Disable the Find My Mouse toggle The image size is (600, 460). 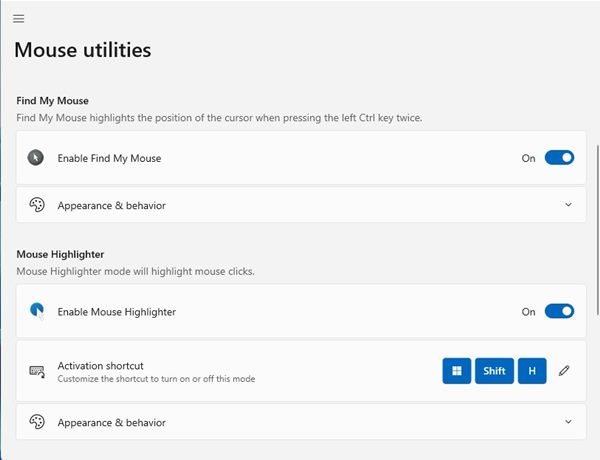[x=559, y=158]
